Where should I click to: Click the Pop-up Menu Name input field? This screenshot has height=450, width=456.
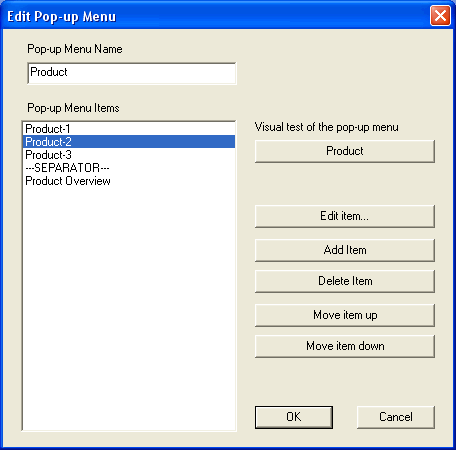click(x=132, y=73)
